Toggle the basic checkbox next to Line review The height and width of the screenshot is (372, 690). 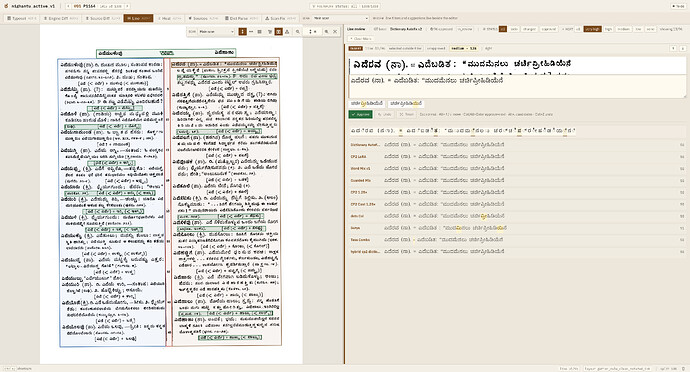point(380,29)
